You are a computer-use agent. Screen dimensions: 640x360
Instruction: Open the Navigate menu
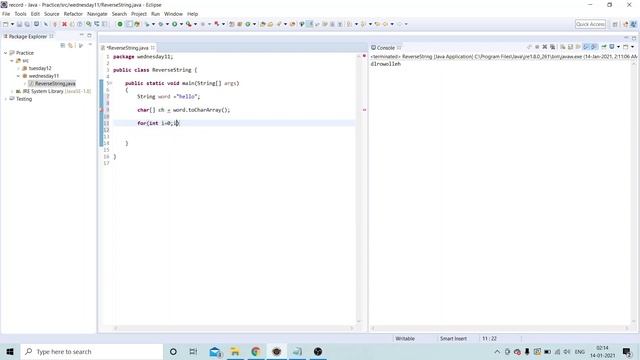point(97,14)
